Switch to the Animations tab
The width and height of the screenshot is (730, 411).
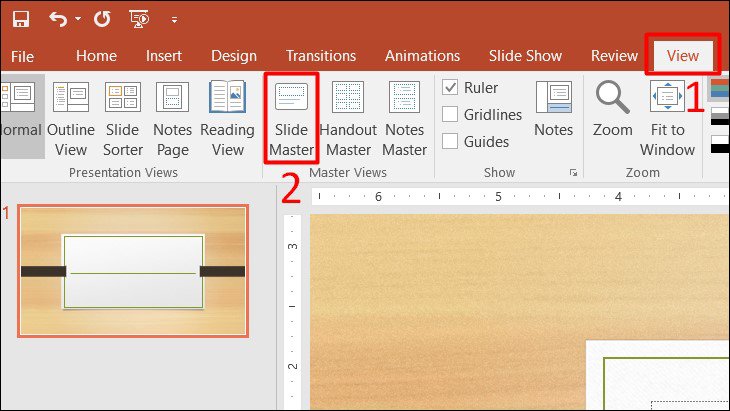pos(422,56)
